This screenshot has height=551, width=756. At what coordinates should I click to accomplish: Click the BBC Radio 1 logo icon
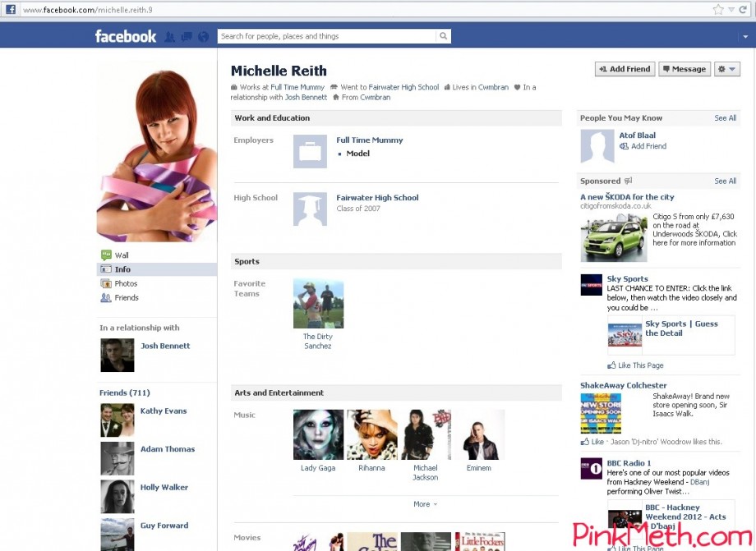coord(591,468)
